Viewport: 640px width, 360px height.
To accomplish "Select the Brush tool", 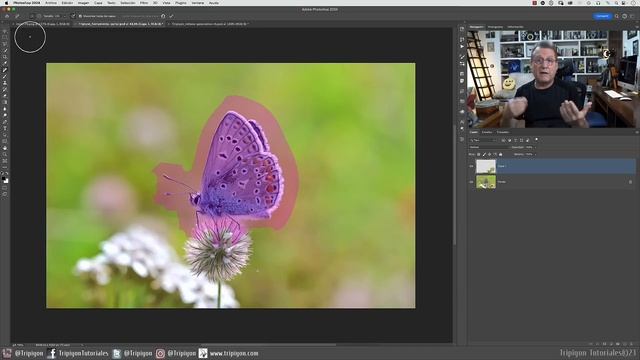I will 5,76.
